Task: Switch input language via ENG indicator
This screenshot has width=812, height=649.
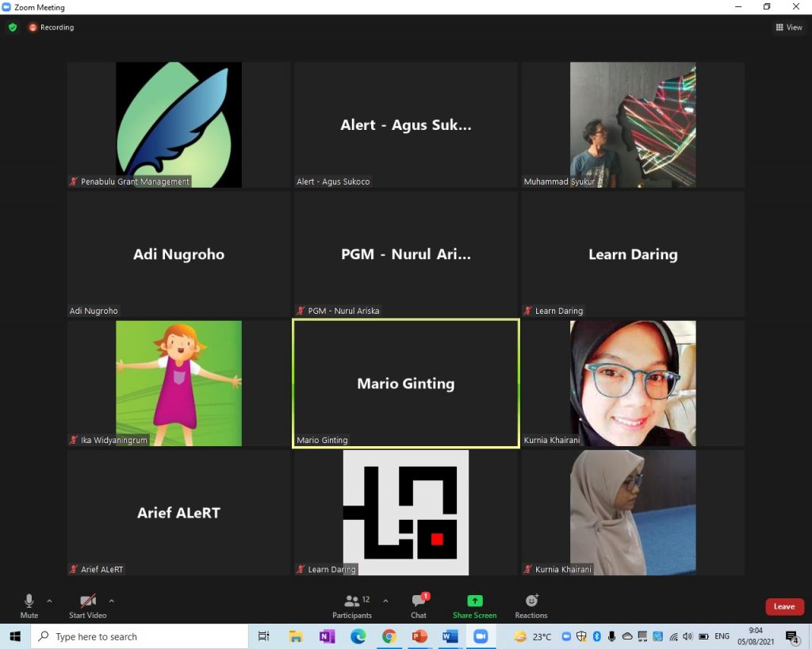Action: coord(722,636)
